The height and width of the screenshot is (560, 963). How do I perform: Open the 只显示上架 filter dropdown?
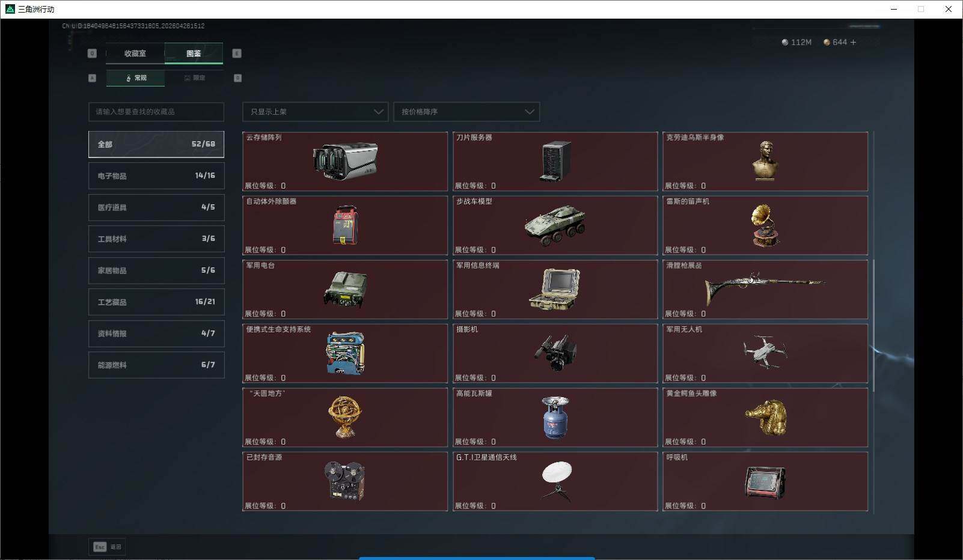pos(315,112)
